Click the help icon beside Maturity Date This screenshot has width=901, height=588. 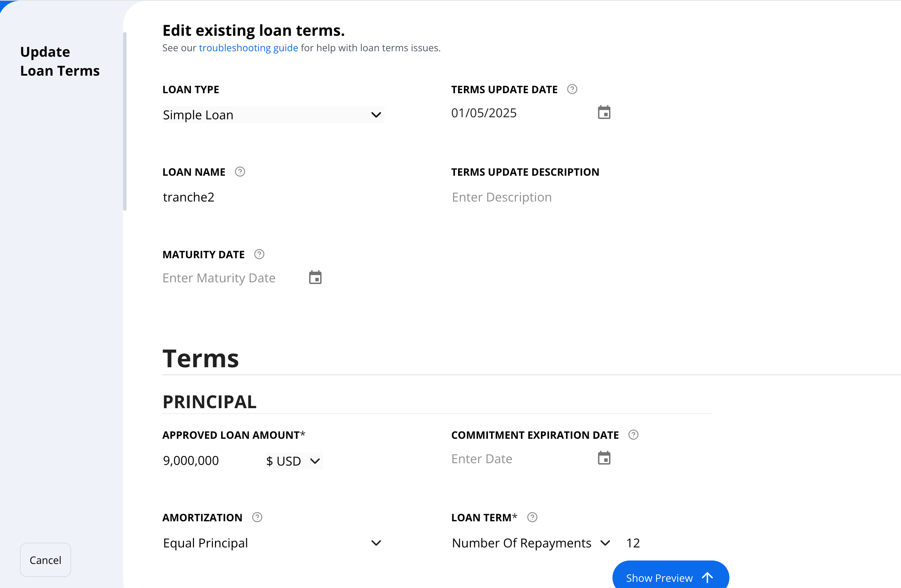259,254
